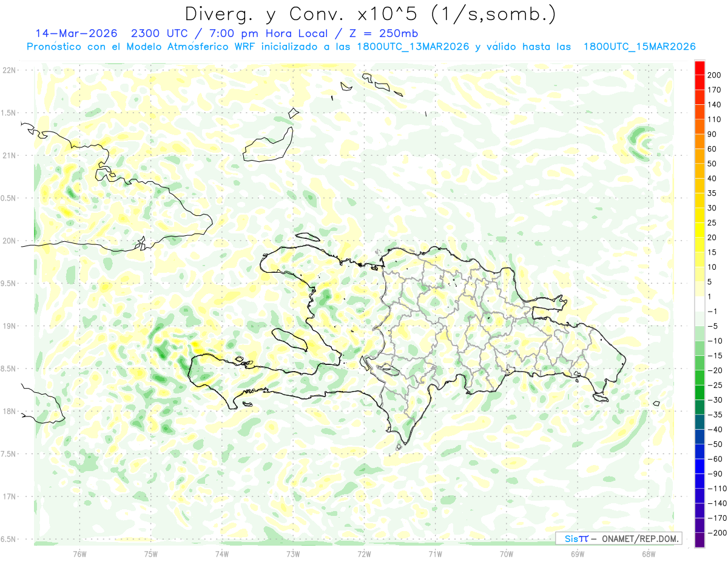
Task: Click the '1800UTC_15MAR2026' valid-until time
Action: (x=639, y=47)
